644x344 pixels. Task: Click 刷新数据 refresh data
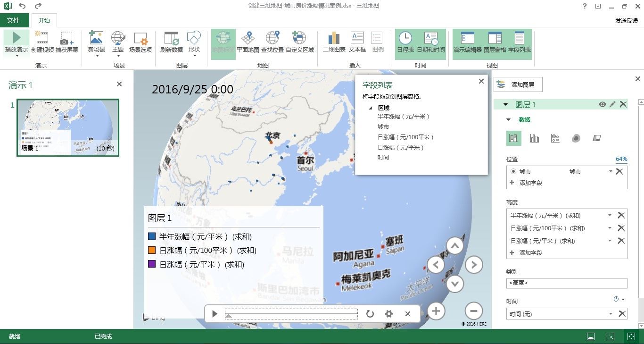[x=172, y=42]
